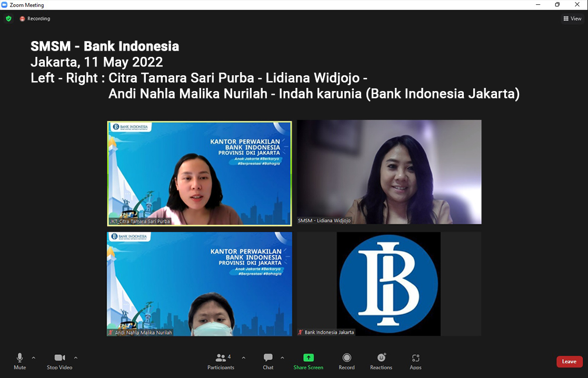Leave the meeting
The width and height of the screenshot is (588, 378).
pos(569,362)
